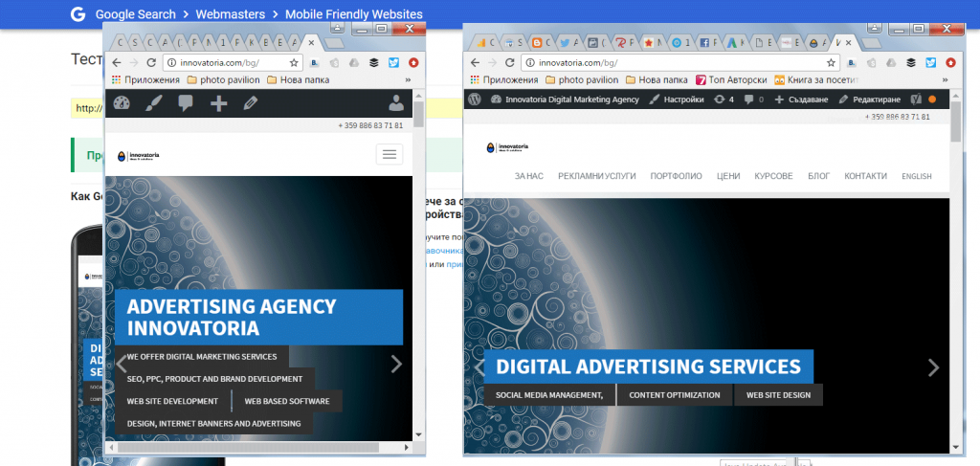Open Настройки in right window admin bar

(x=677, y=100)
